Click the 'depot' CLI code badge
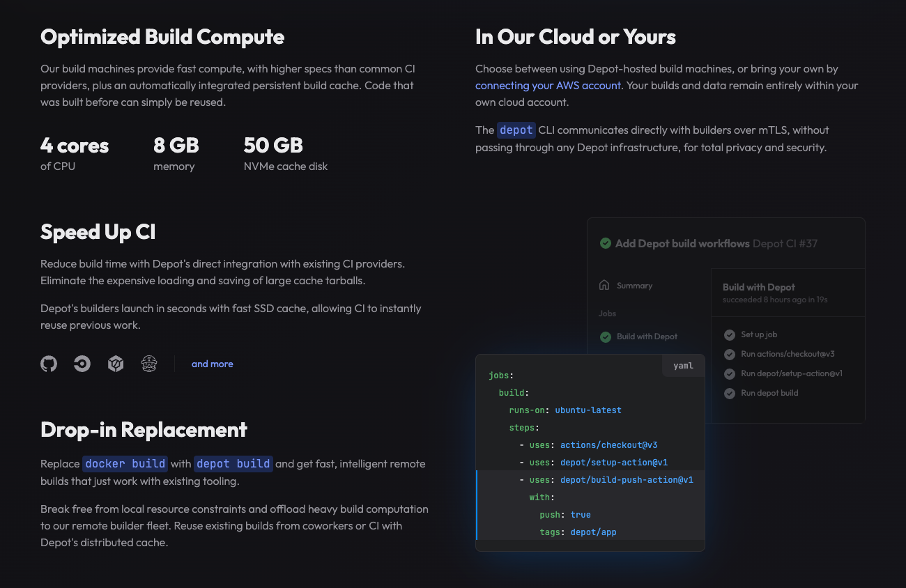The image size is (906, 588). [516, 130]
